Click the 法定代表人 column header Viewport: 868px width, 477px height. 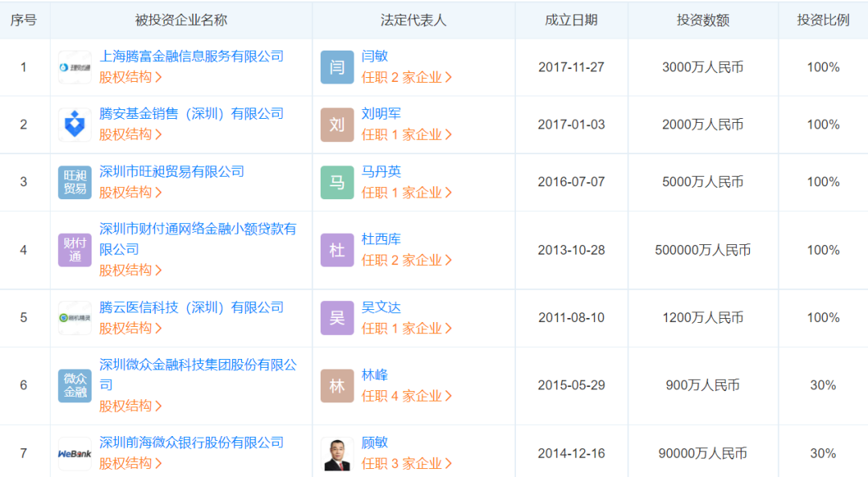414,20
